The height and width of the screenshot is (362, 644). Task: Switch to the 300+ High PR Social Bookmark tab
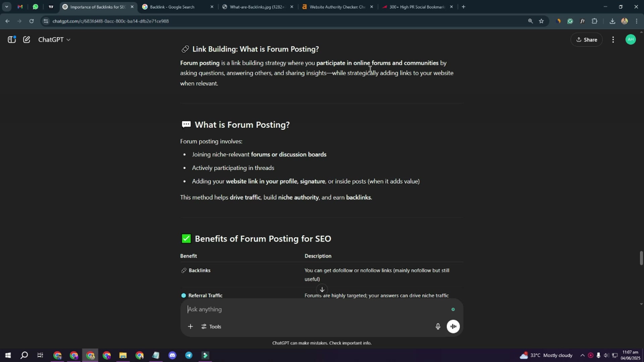[418, 7]
